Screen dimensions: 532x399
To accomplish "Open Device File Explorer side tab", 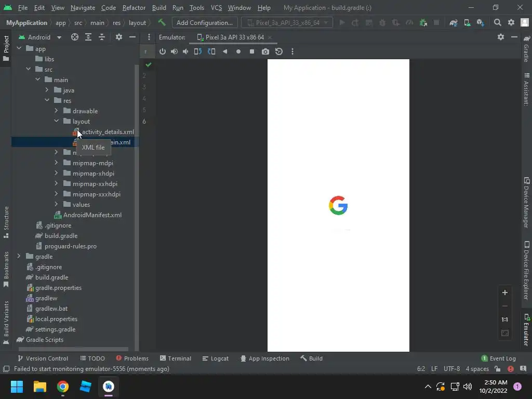I will click(526, 270).
